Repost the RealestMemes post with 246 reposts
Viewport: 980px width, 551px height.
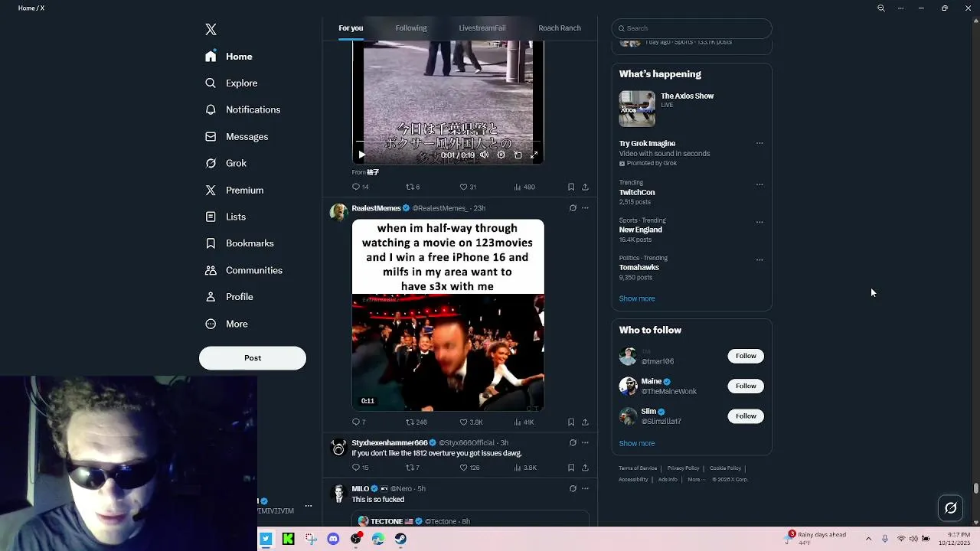(416, 422)
